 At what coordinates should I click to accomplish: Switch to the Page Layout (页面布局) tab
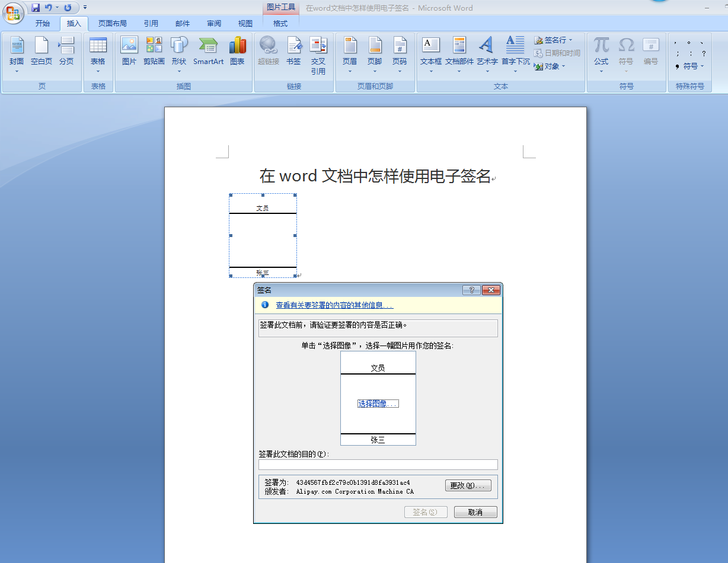(112, 24)
